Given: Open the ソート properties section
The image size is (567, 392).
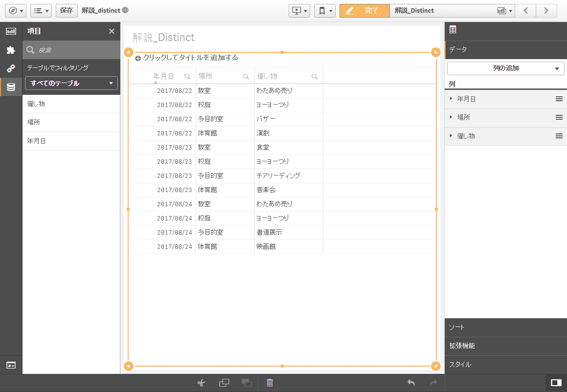Looking at the screenshot, I should coord(505,327).
